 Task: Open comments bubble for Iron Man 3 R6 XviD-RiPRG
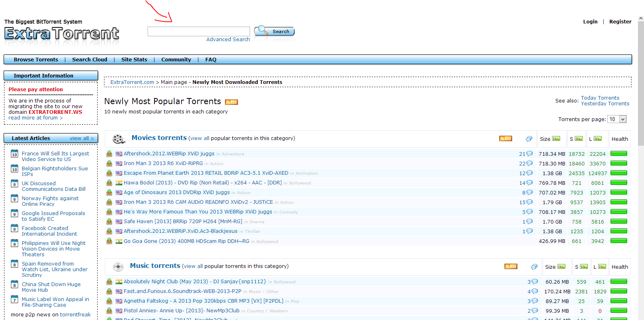click(529, 163)
